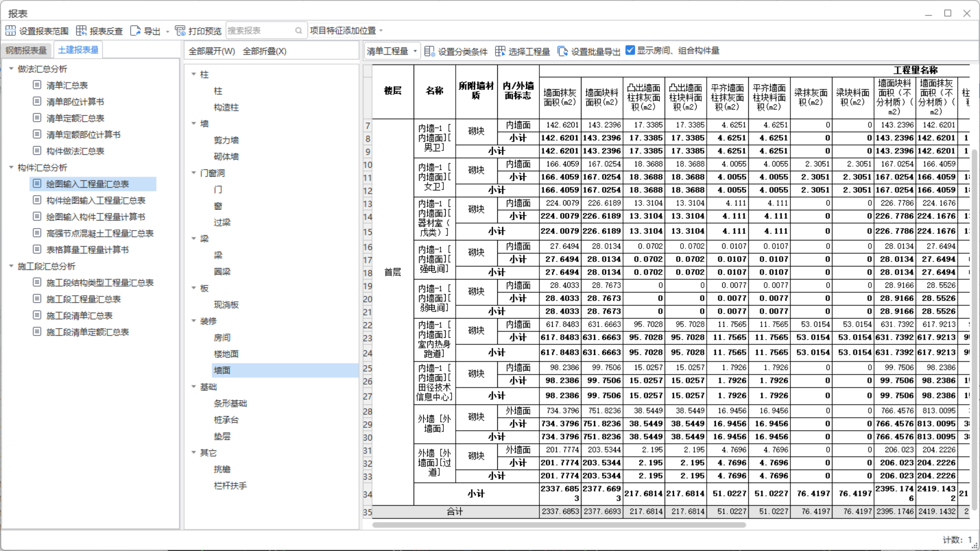The height and width of the screenshot is (551, 980).
Task: Collapse the 装修 category node
Action: point(194,321)
